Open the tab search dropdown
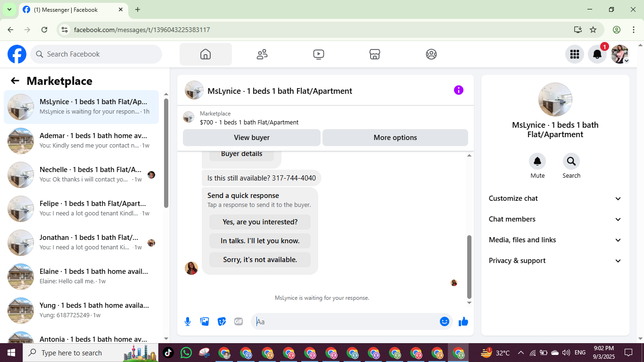The width and height of the screenshot is (644, 362). pyautogui.click(x=9, y=9)
